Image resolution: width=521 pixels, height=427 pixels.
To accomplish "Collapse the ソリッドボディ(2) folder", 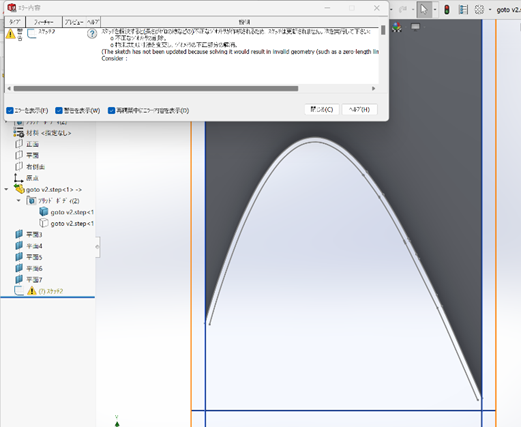I will click(19, 201).
